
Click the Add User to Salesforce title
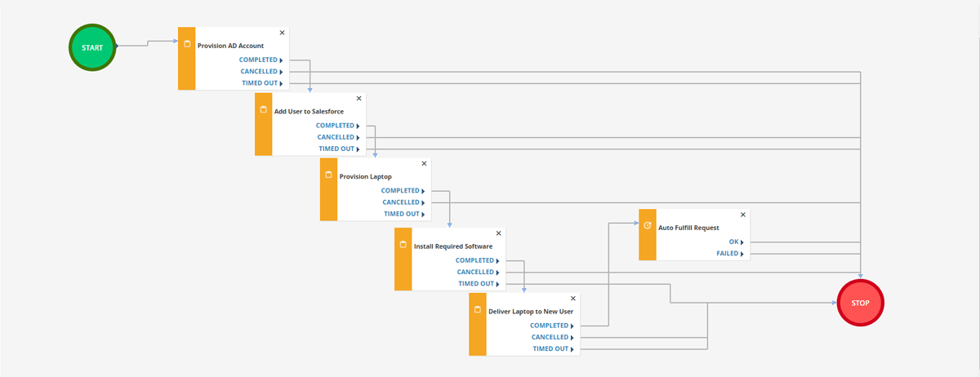[309, 111]
